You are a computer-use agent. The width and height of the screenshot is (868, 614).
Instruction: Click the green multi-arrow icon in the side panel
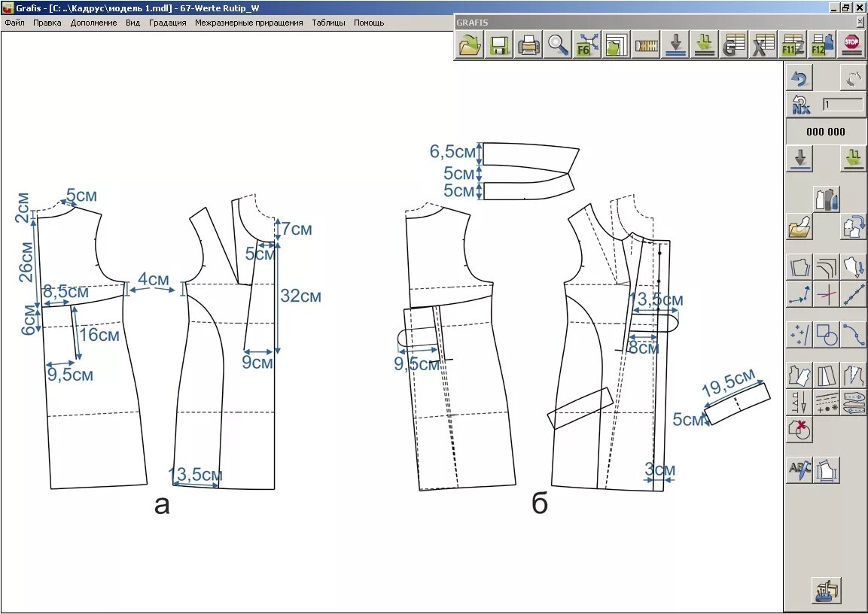click(x=853, y=158)
